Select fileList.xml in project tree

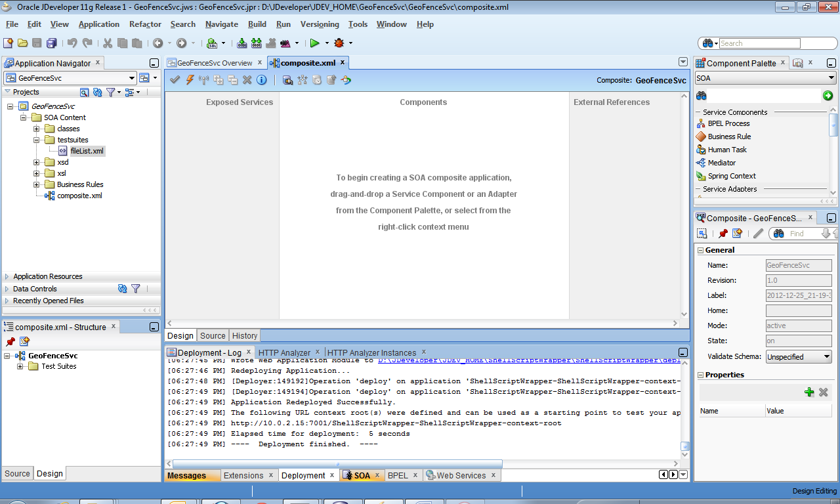87,151
